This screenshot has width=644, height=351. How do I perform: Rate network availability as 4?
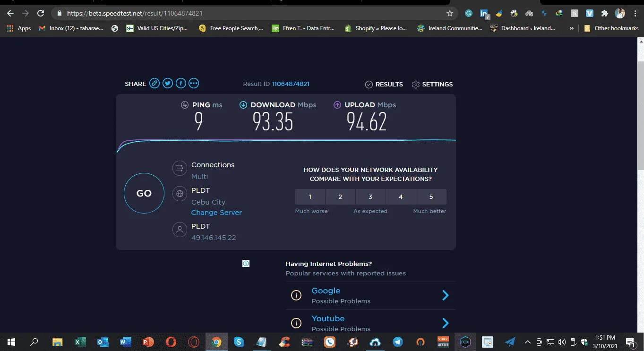[401, 197]
